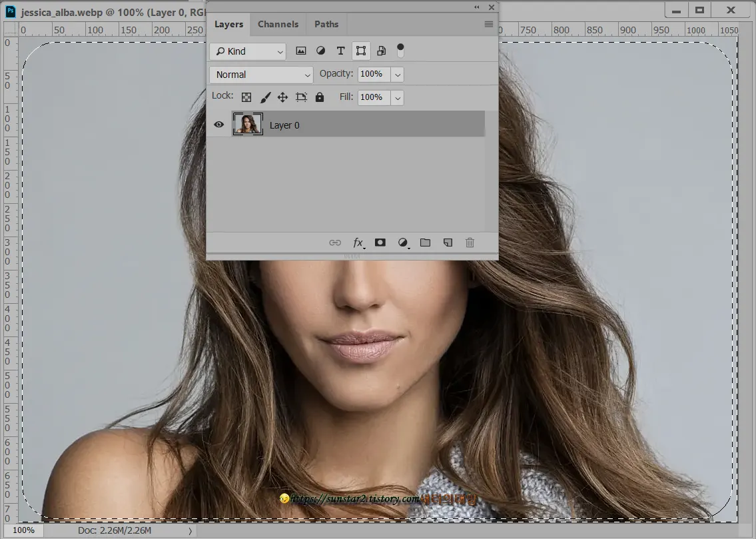Maximize the document window

(x=699, y=10)
